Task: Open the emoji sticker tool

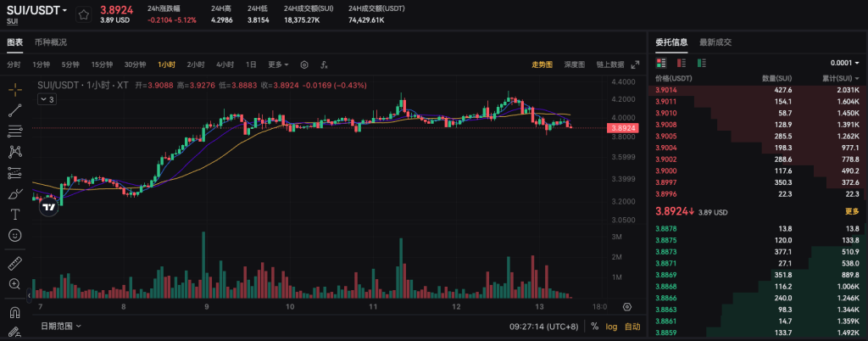Action: point(15,234)
